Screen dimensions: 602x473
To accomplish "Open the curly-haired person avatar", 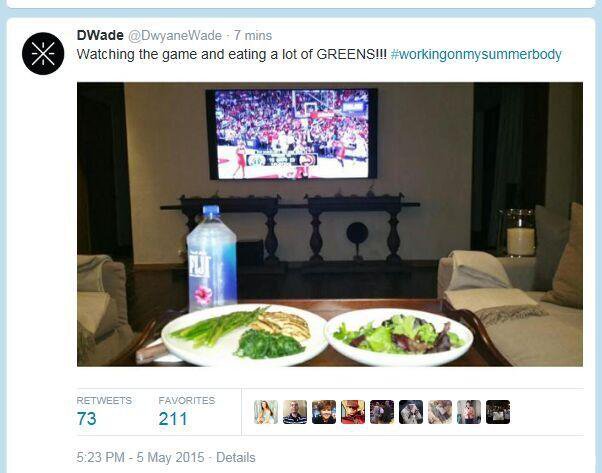I will [x=324, y=412].
